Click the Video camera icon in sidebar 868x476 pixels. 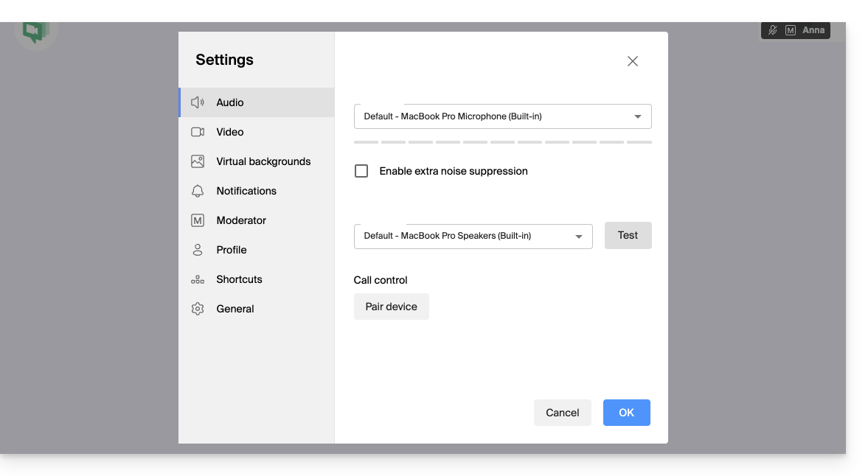(198, 132)
